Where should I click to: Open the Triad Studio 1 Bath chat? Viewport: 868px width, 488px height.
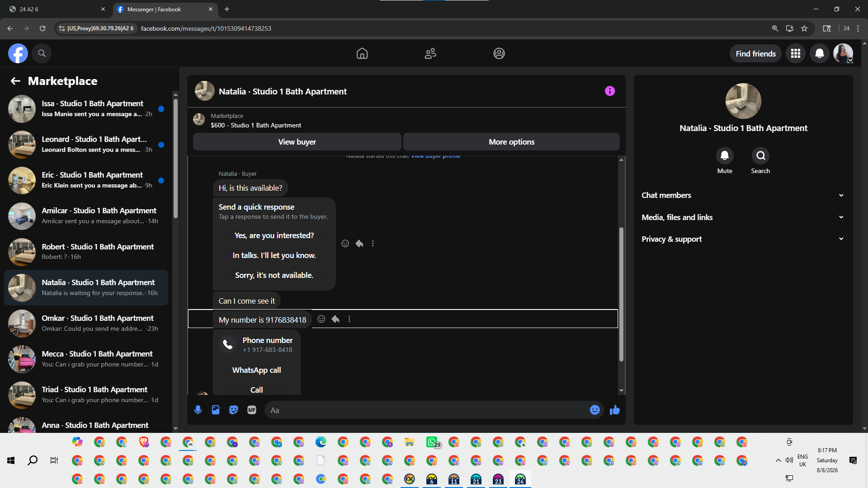[x=86, y=394]
